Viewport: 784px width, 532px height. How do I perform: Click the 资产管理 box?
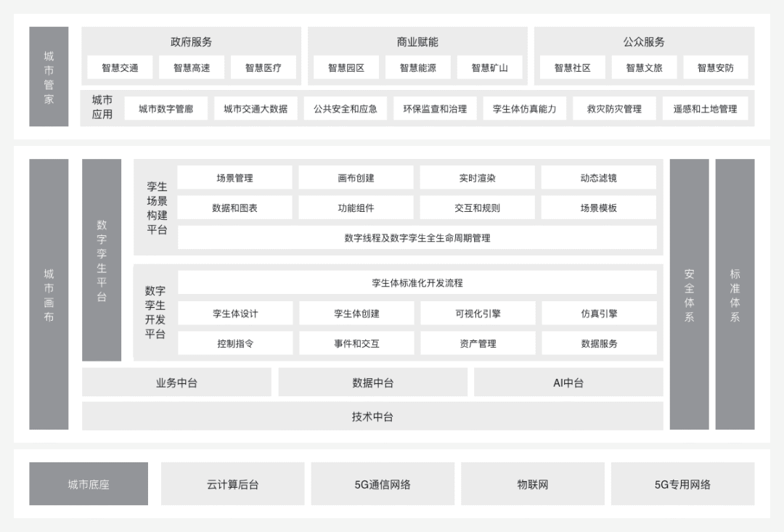[x=478, y=343]
